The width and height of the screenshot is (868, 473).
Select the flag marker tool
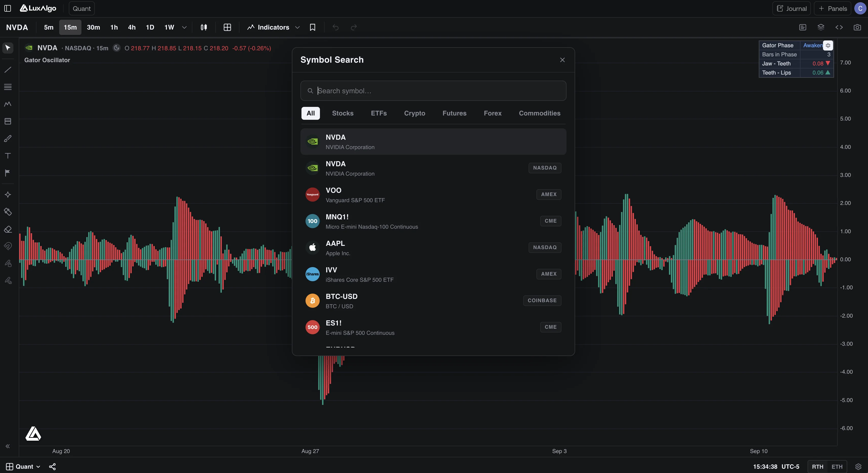pos(8,173)
